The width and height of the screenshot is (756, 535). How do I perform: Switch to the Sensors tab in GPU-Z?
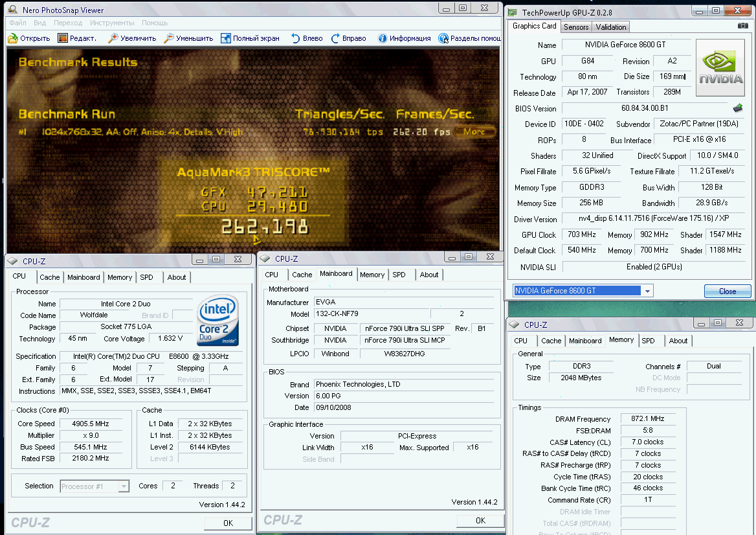pyautogui.click(x=576, y=27)
